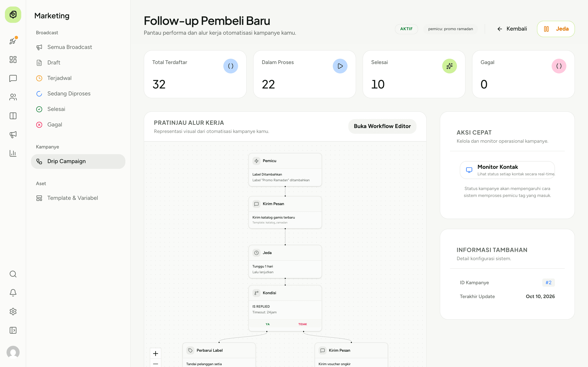Open the notifications bell icon
The width and height of the screenshot is (588, 367).
click(13, 293)
